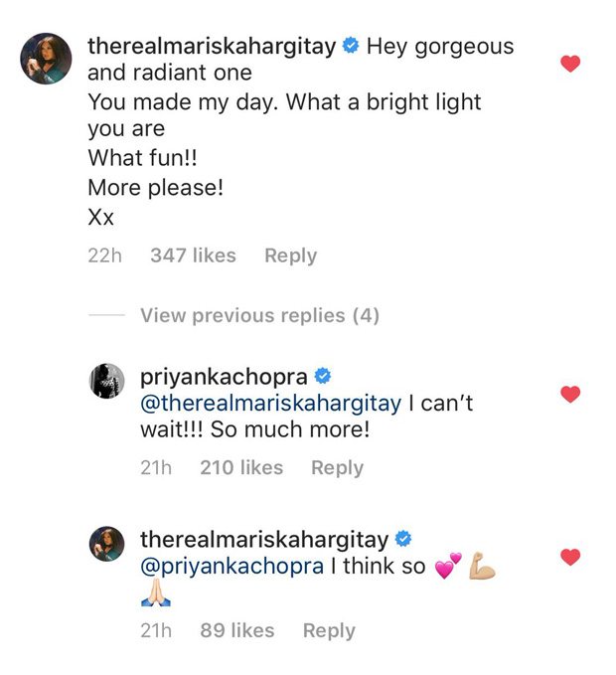Open priyankachopra's profile picture
The height and width of the screenshot is (675, 616).
point(107,381)
